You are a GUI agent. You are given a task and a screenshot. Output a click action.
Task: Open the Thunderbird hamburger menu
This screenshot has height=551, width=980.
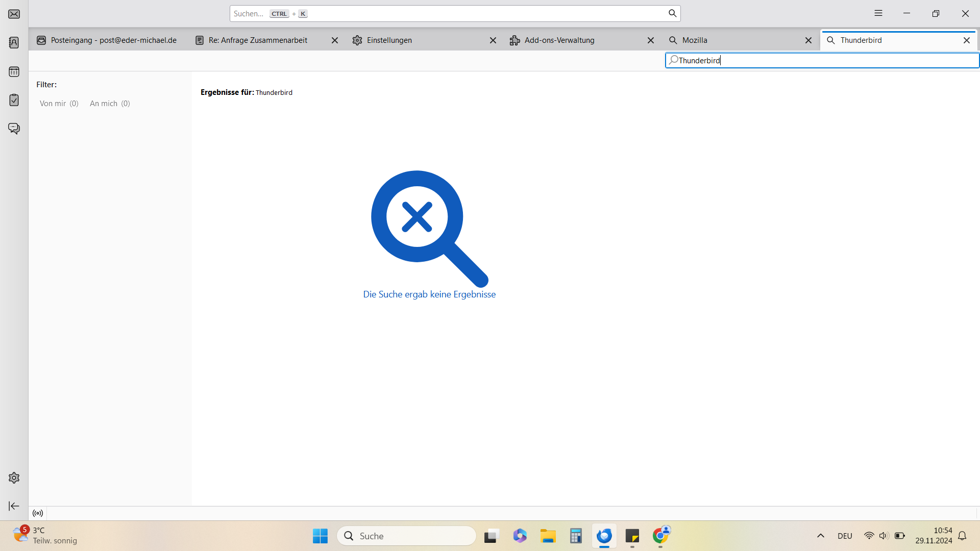[878, 14]
